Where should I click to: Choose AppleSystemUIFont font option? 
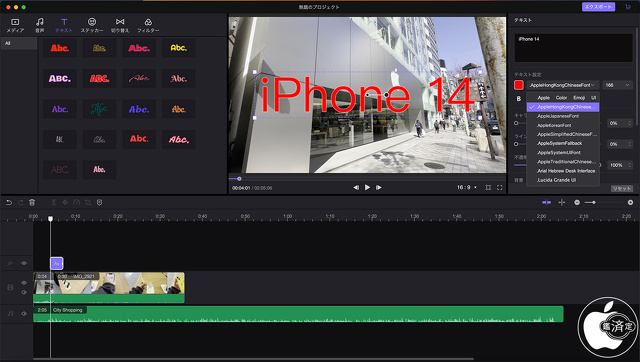563,153
